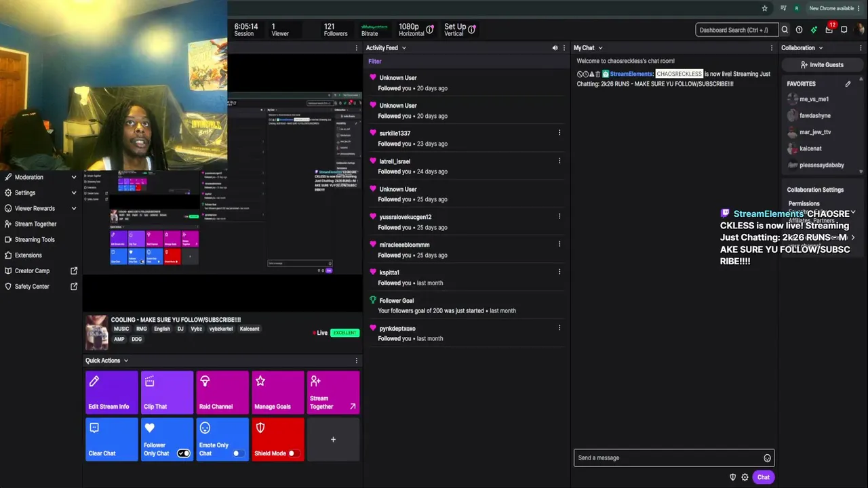This screenshot has height=488, width=868.
Task: Select fawdashyne in Favorites list
Action: (x=814, y=115)
